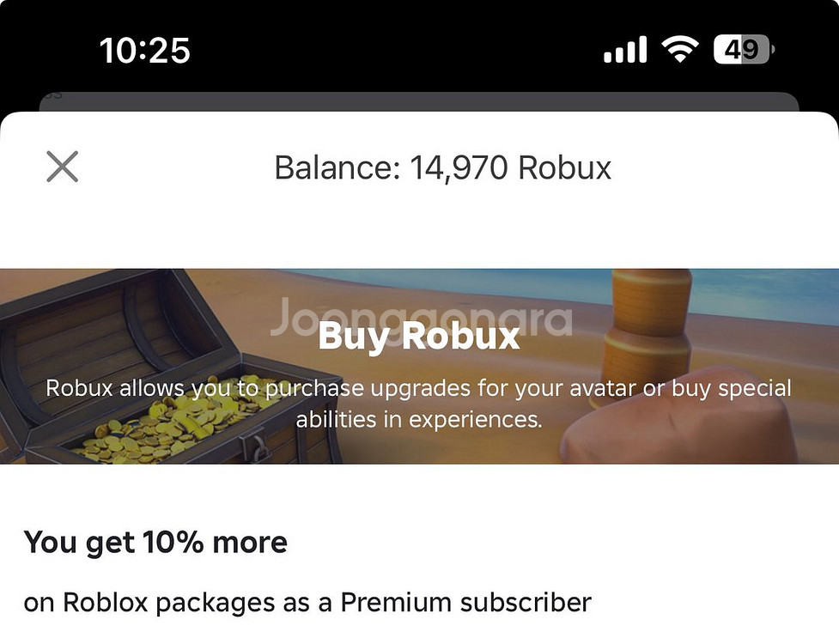Click the Balance: 14,970 Robux header text
Image resolution: width=839 pixels, height=644 pixels.
442,167
